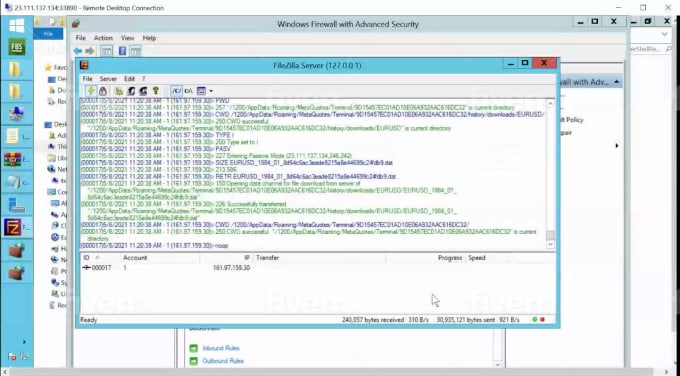Image resolution: width=680 pixels, height=376 pixels.
Task: Click the log scrollbar down arrow
Action: pos(550,245)
